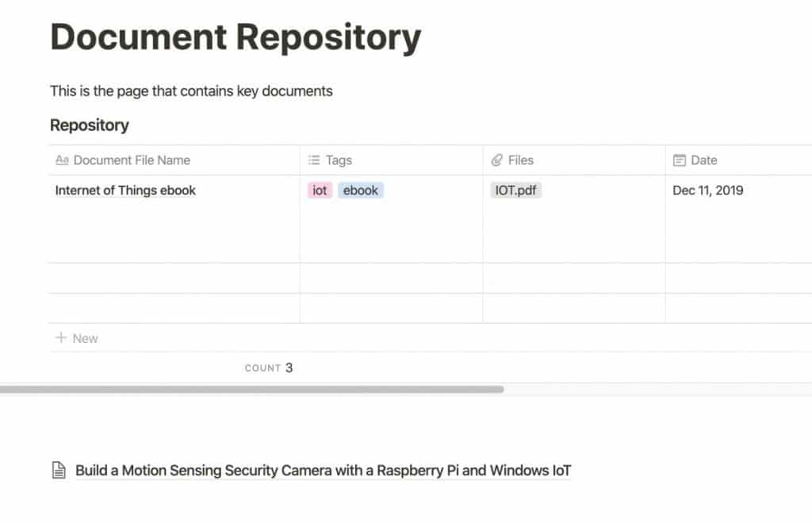
Task: Click the plus icon beside New
Action: 61,337
